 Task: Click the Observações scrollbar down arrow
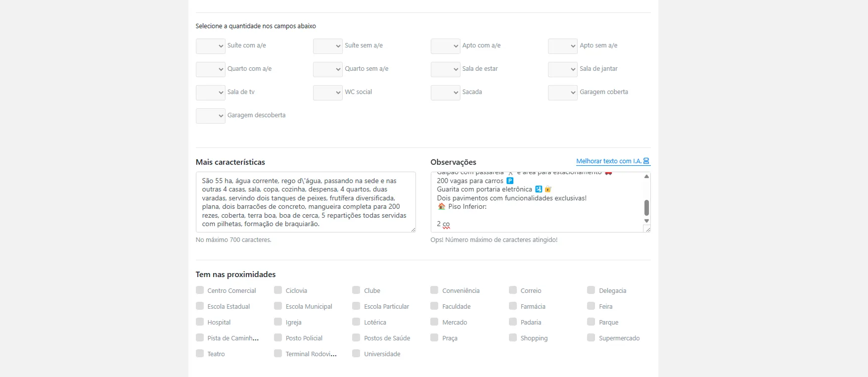(x=646, y=221)
